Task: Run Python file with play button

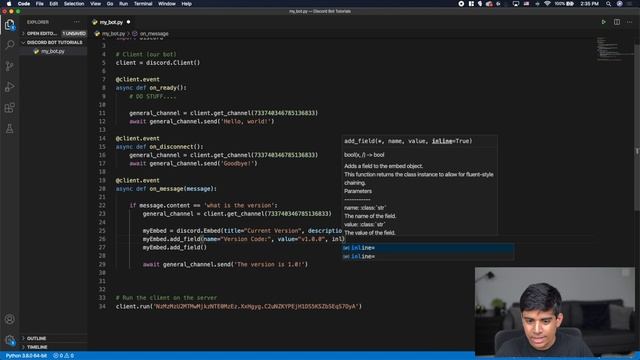Action: 603,22
